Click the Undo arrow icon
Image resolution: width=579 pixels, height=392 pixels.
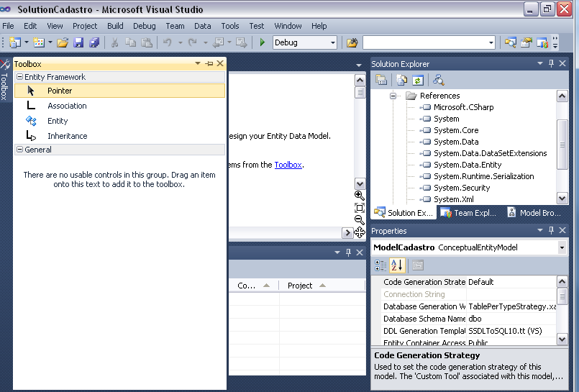[168, 42]
